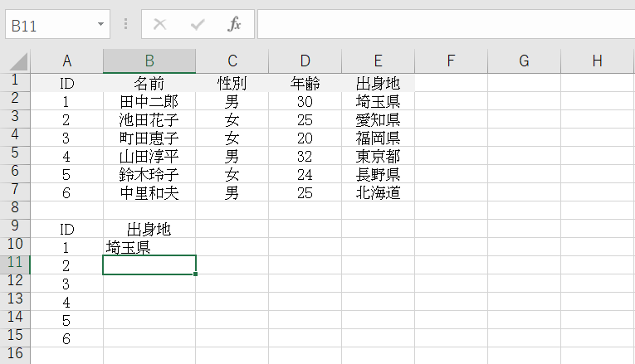Select row 2 header
Image resolution: width=635 pixels, height=364 pixels.
pos(15,99)
